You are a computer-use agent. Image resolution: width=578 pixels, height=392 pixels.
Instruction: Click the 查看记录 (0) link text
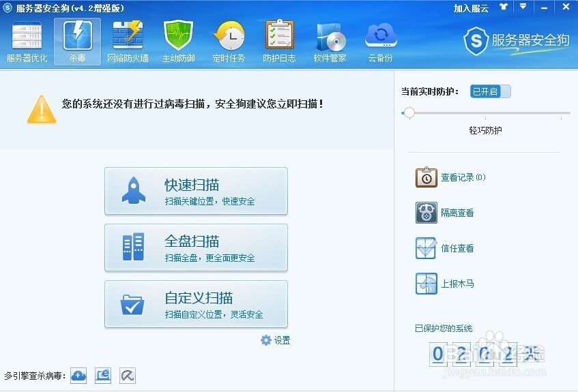pyautogui.click(x=463, y=177)
